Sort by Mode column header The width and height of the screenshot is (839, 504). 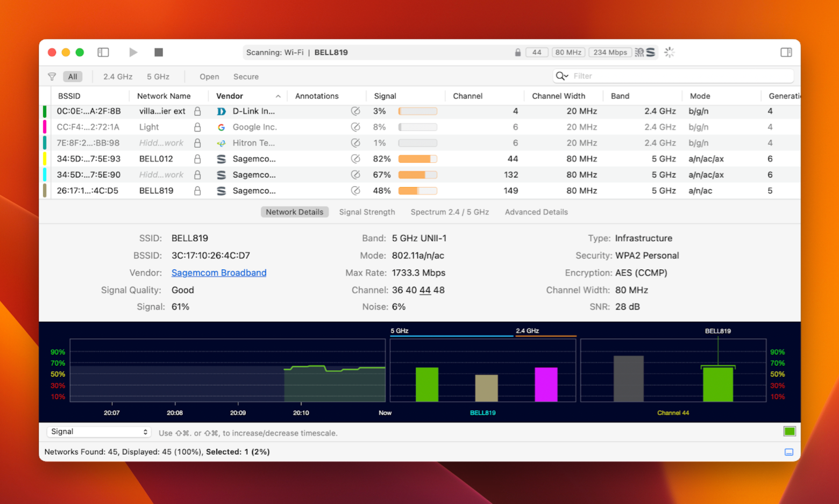[x=700, y=96]
